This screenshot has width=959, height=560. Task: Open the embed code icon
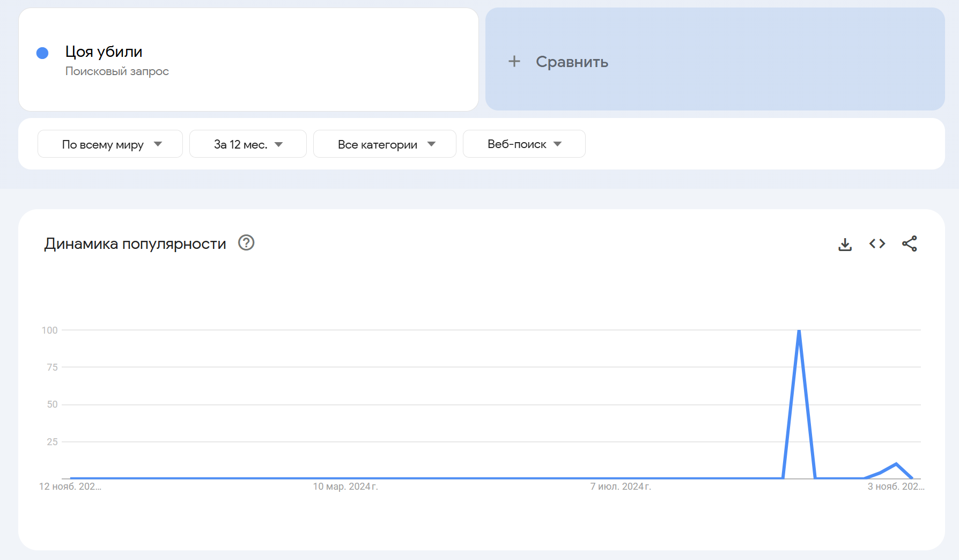(x=877, y=244)
